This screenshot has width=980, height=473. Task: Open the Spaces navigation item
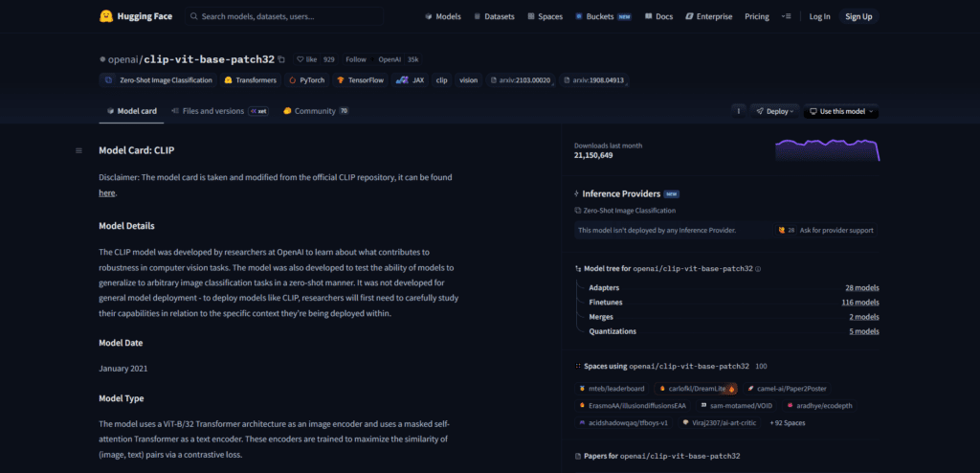tap(545, 17)
